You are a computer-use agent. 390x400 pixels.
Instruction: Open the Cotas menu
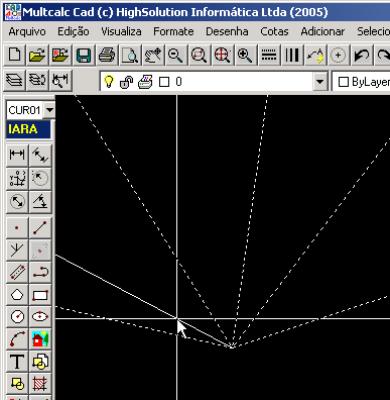pos(274,32)
